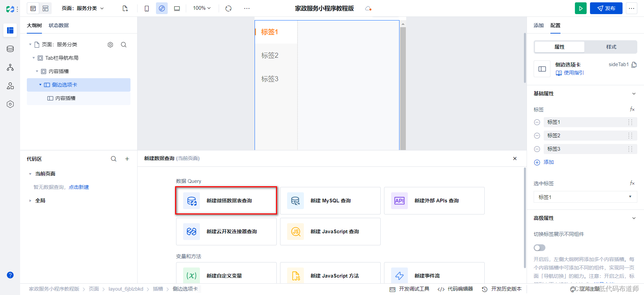Image resolution: width=644 pixels, height=295 pixels.
Task: Select the mini program preview icon
Action: (x=162, y=8)
